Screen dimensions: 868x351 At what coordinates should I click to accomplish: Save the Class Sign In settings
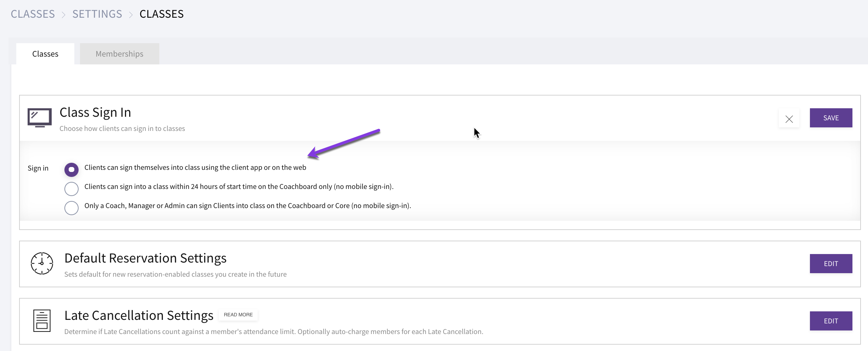pos(831,118)
